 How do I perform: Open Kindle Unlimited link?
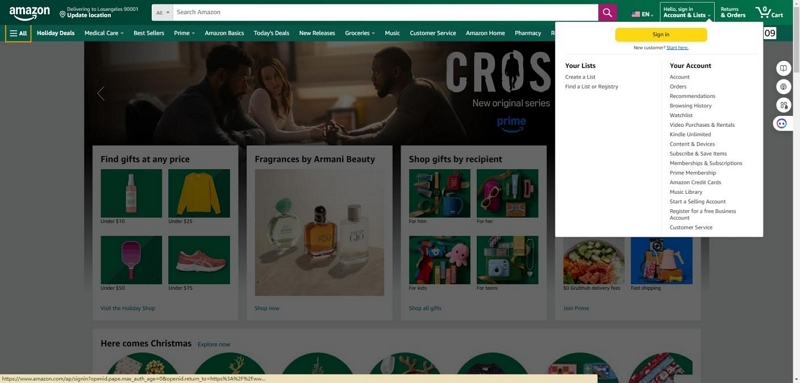(x=690, y=134)
